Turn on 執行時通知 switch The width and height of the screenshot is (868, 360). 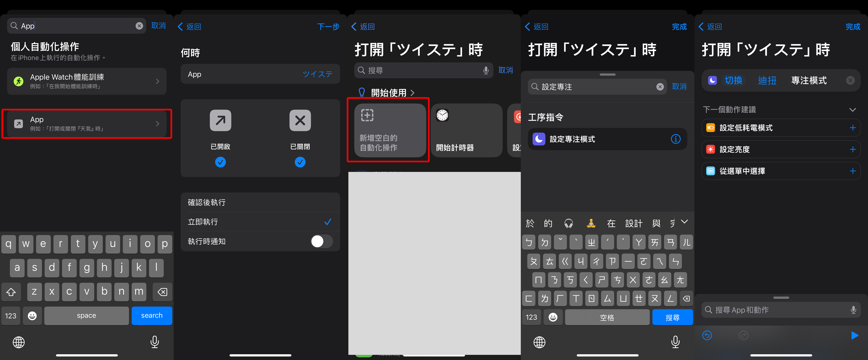[x=321, y=242]
